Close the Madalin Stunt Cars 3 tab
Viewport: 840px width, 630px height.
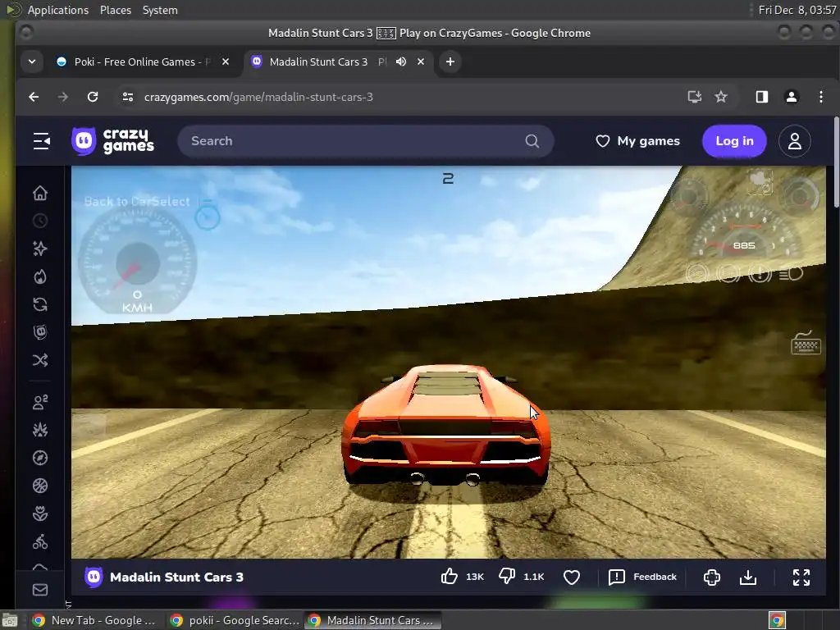tap(421, 62)
